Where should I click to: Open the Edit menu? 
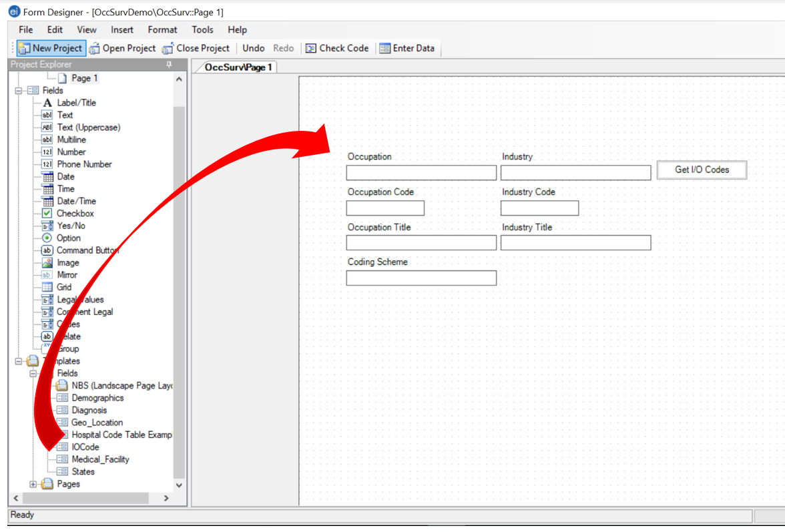point(55,29)
